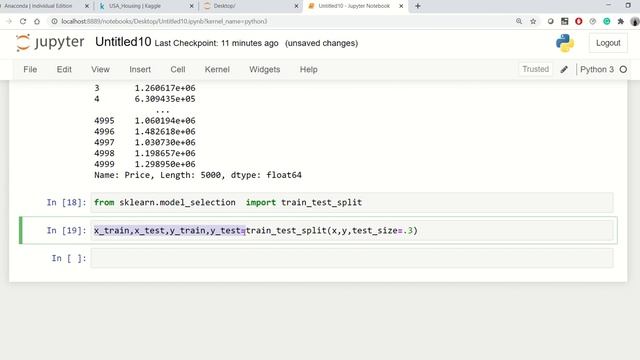Viewport: 640px width, 360px height.
Task: Open the File menu
Action: pos(30,69)
